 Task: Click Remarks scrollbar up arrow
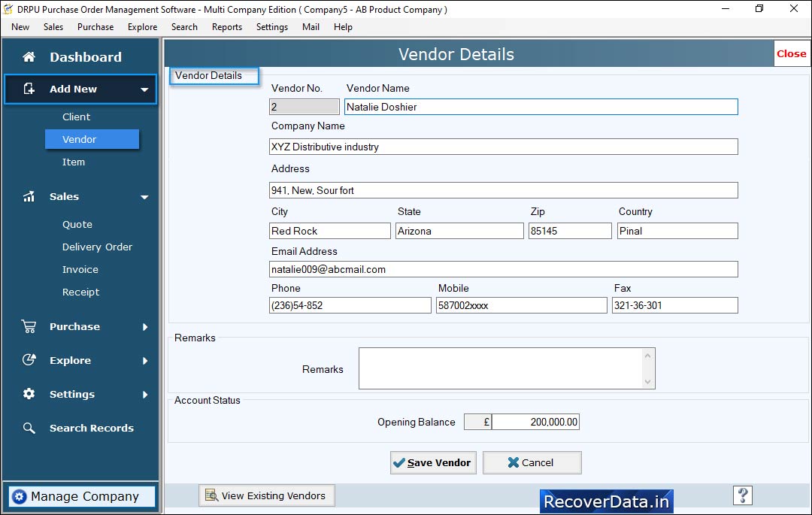click(647, 355)
